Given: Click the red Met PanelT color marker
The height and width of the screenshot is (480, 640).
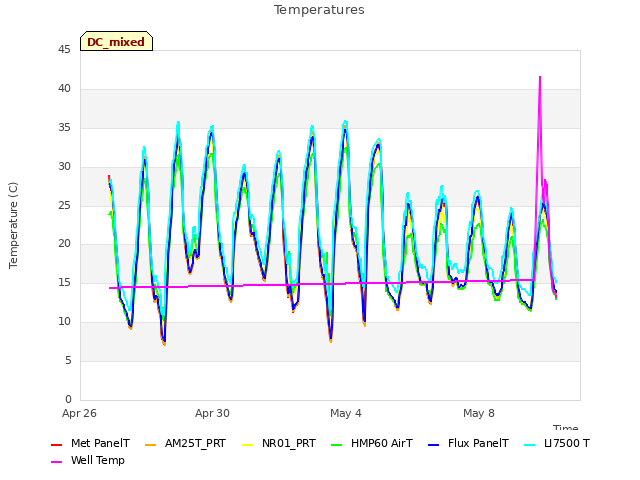Looking at the screenshot, I should (x=56, y=444).
